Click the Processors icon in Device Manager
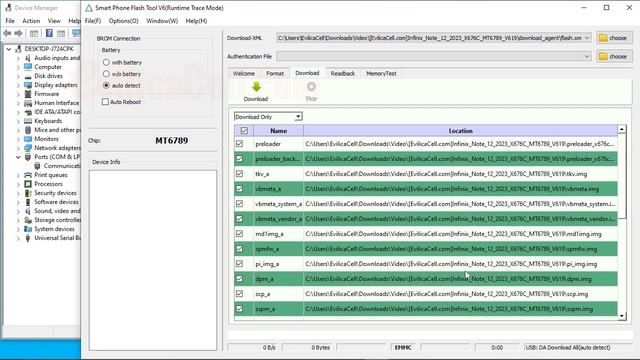Viewport: 640px width, 360px height. 28,184
